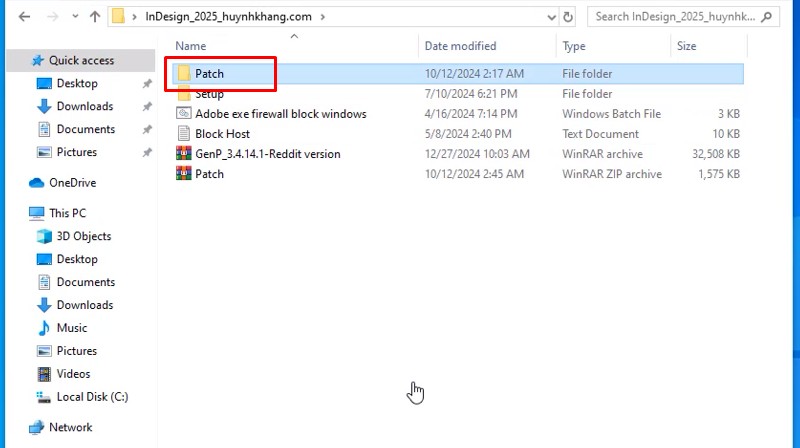This screenshot has width=800, height=448.
Task: Open Music under This PC
Action: 71,328
